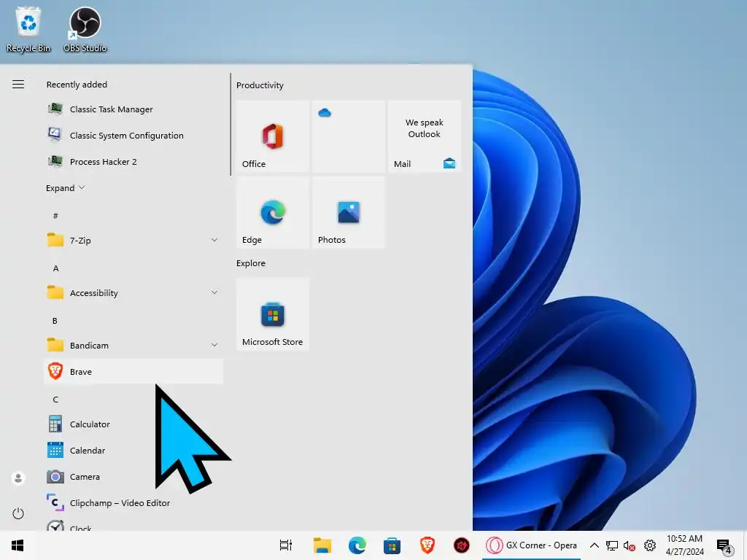Expand the Bandicam folder
This screenshot has height=560, width=747.
click(x=133, y=345)
